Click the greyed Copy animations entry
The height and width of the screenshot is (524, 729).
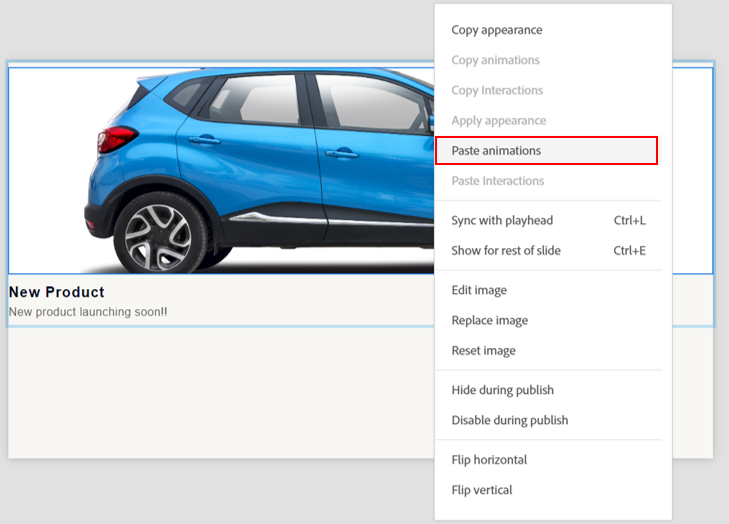point(495,60)
